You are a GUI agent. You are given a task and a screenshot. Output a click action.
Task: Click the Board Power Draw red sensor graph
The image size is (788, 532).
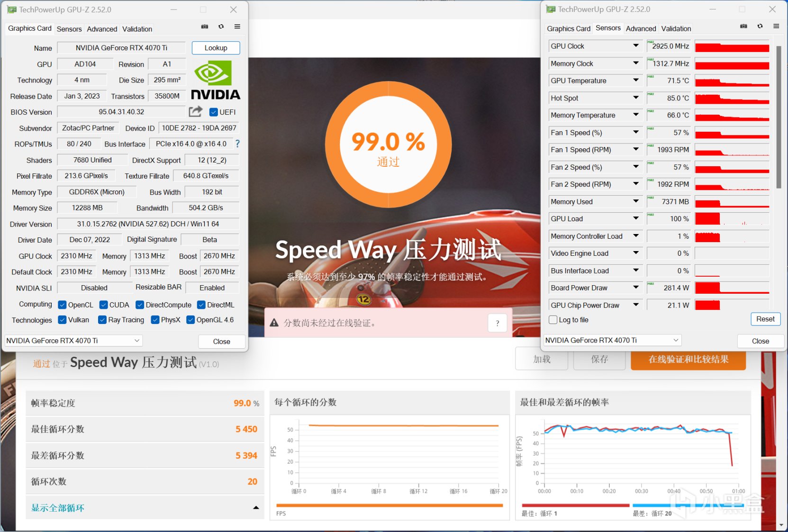pyautogui.click(x=732, y=288)
